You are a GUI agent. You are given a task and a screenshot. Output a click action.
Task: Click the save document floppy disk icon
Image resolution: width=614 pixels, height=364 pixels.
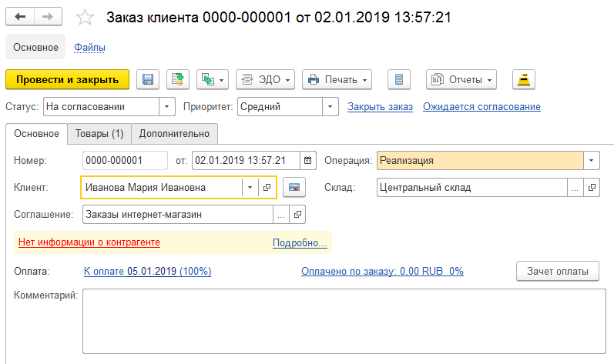148,79
